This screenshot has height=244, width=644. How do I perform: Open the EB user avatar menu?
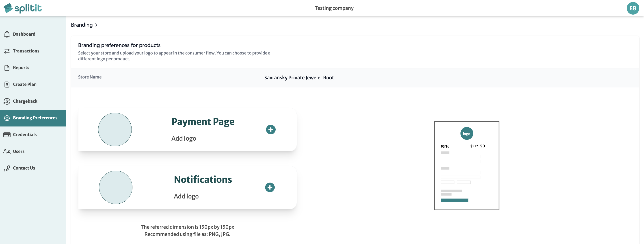pos(633,8)
